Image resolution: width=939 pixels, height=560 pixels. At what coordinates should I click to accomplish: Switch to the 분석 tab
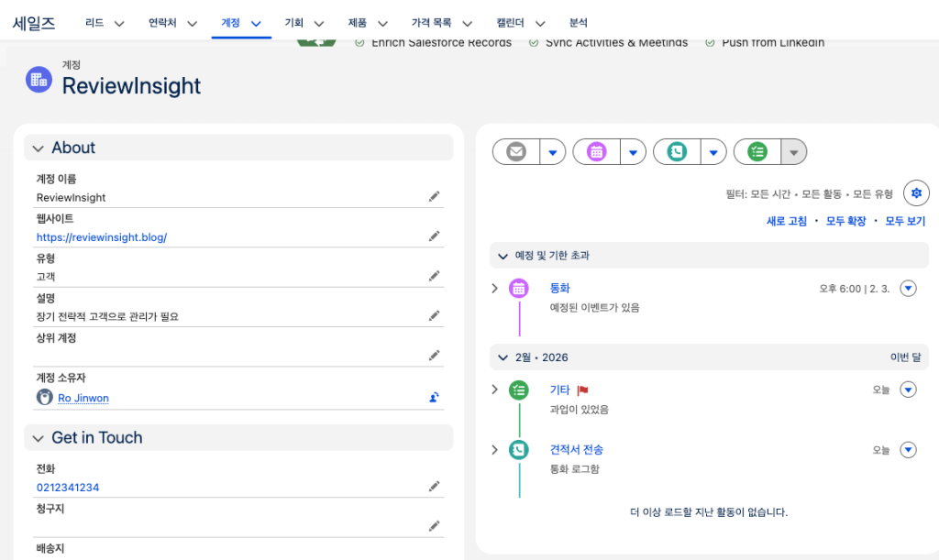[579, 23]
